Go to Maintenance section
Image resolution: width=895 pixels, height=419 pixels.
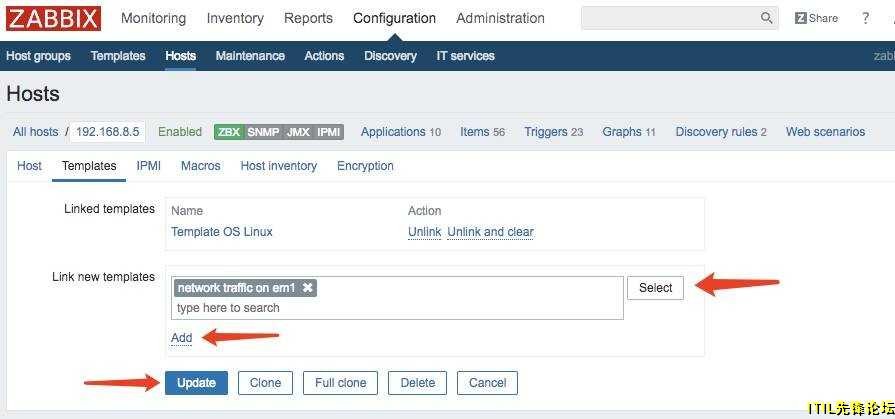click(x=250, y=56)
